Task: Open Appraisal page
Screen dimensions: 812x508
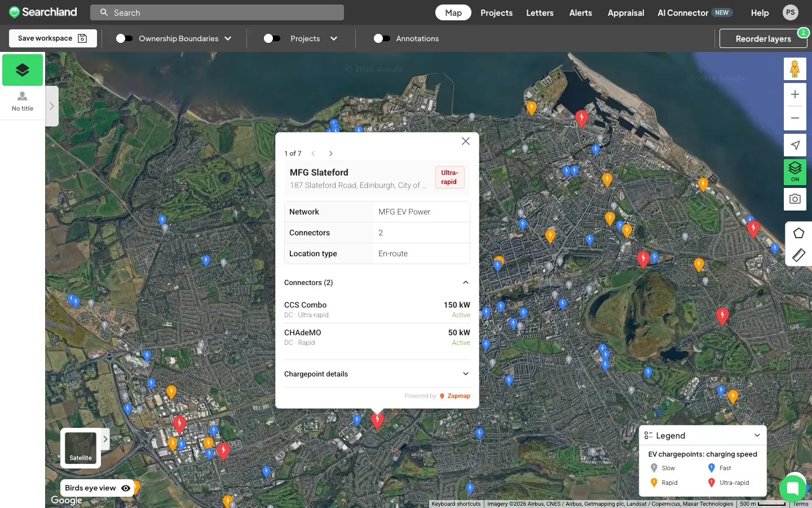Action: pyautogui.click(x=626, y=12)
